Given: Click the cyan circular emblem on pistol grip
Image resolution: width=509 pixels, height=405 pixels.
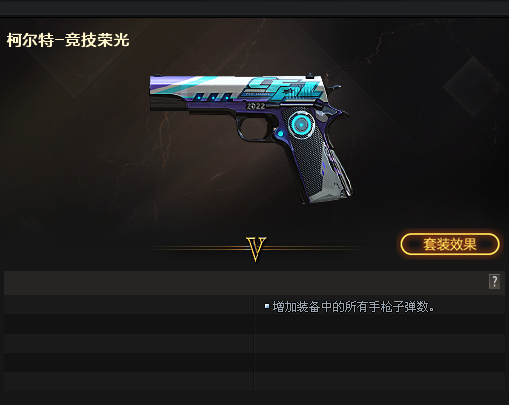Looking at the screenshot, I should pos(301,125).
